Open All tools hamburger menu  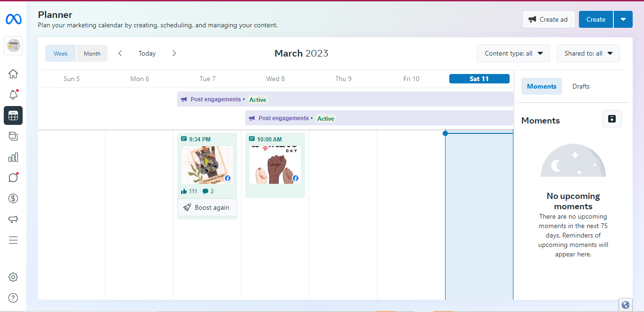coord(13,240)
